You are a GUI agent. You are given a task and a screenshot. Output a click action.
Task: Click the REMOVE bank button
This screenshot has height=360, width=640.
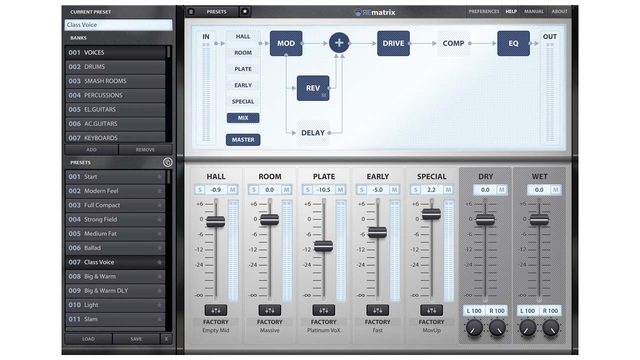tap(145, 150)
